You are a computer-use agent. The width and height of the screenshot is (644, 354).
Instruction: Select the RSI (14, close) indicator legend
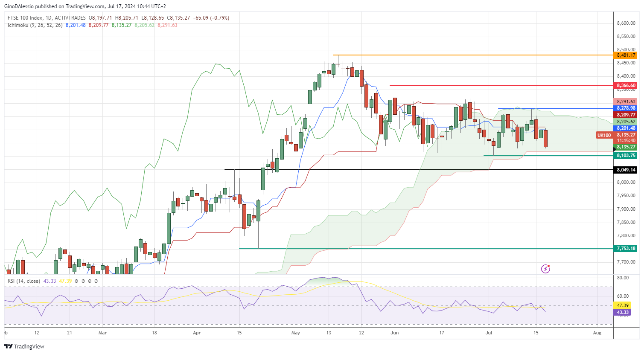click(x=24, y=281)
